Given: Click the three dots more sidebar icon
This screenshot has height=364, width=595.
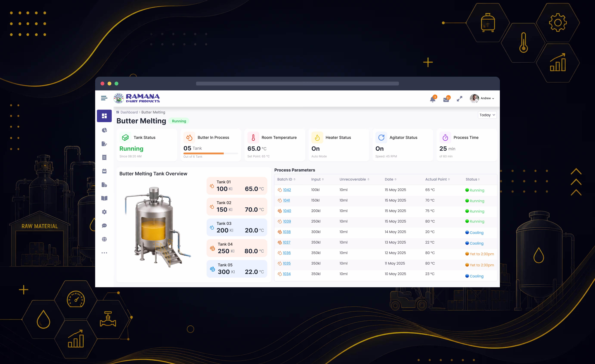Looking at the screenshot, I should click(x=104, y=253).
